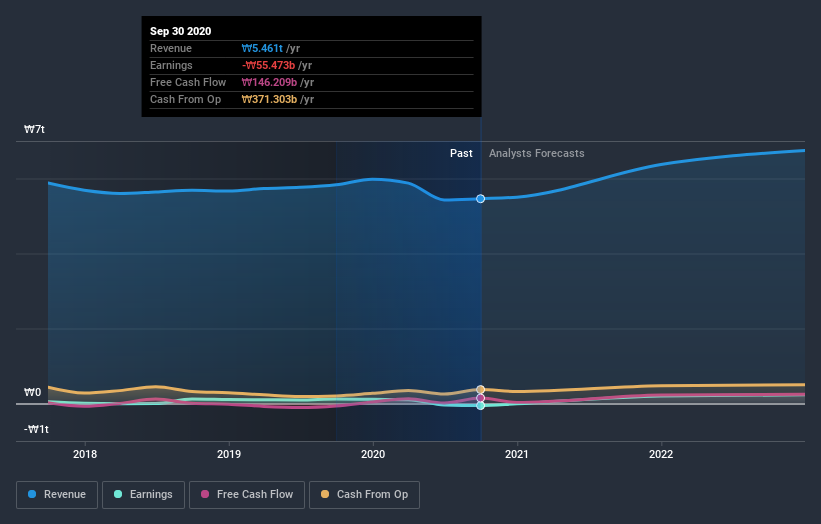Click the 'Earnings' row label in tooltip
Image resolution: width=821 pixels, height=524 pixels.
(171, 65)
